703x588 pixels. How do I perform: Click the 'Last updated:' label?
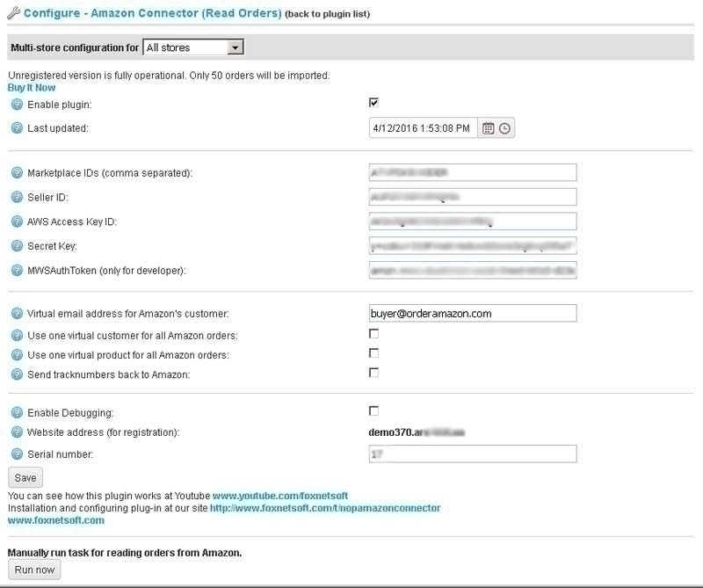point(58,128)
